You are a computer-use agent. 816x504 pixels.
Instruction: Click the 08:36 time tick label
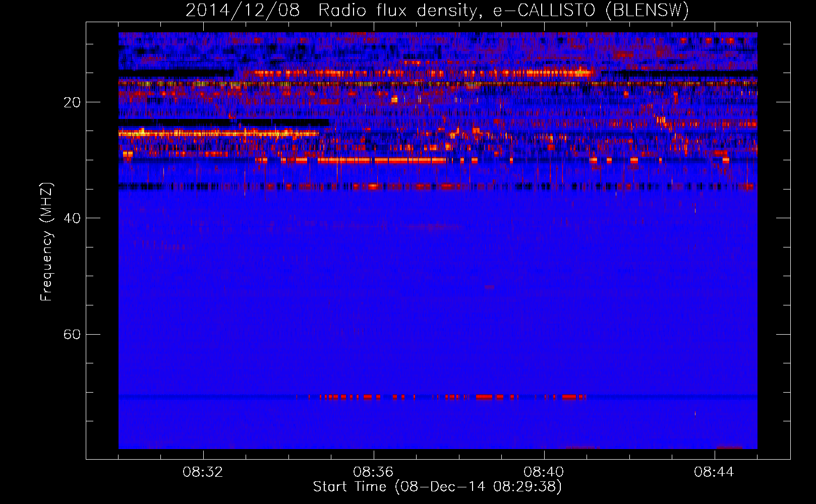(373, 472)
